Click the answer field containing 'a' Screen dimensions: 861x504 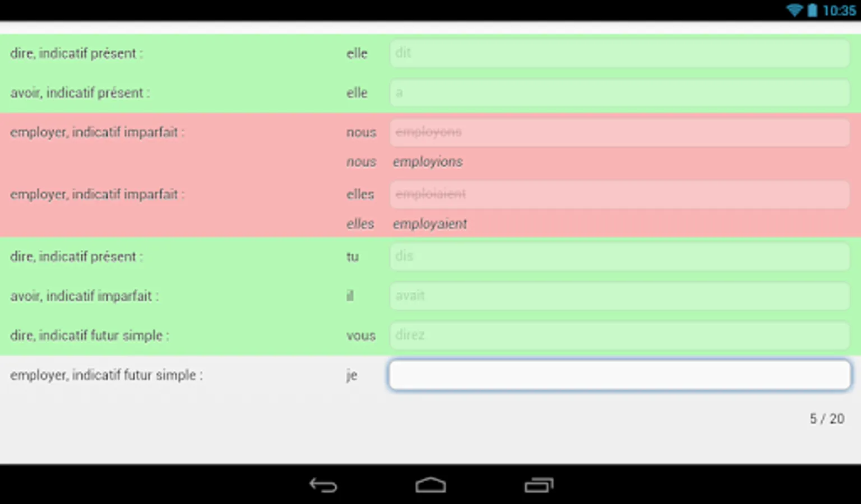[619, 92]
